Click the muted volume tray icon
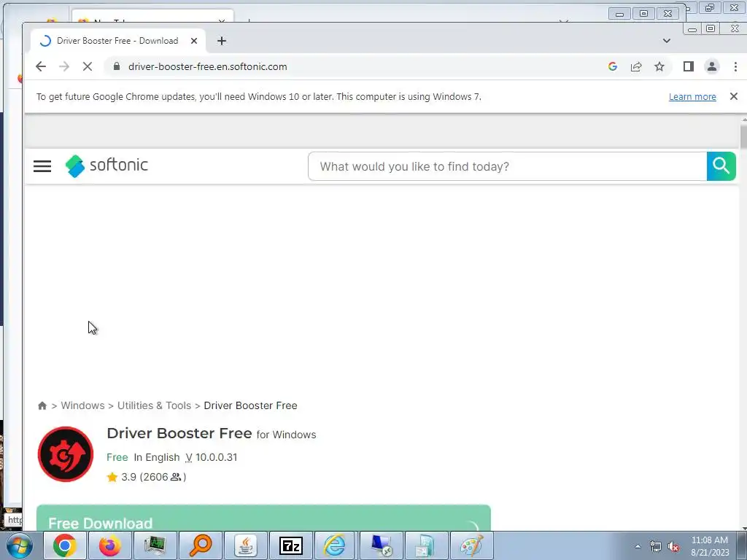Screen dimensions: 747x560 point(673,547)
